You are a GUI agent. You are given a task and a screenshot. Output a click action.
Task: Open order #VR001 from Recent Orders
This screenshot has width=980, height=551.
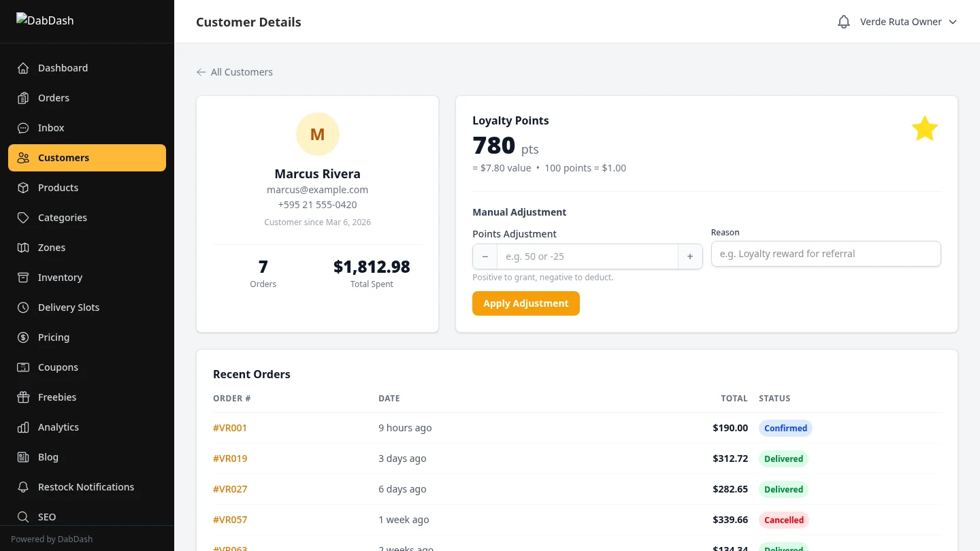coord(230,428)
